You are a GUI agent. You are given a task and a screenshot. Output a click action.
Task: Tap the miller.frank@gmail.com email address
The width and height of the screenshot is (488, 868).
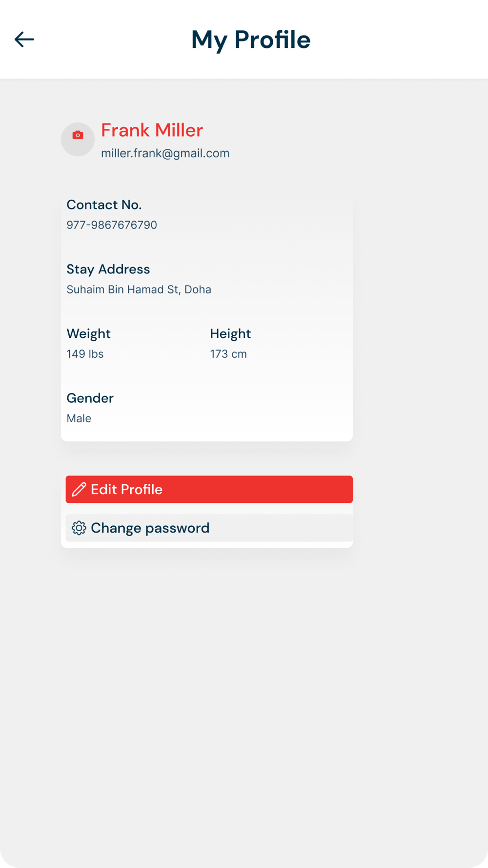point(165,153)
